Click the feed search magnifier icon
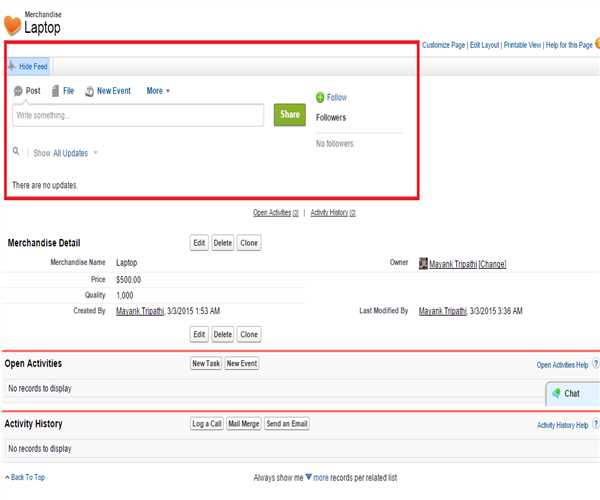 [x=16, y=152]
